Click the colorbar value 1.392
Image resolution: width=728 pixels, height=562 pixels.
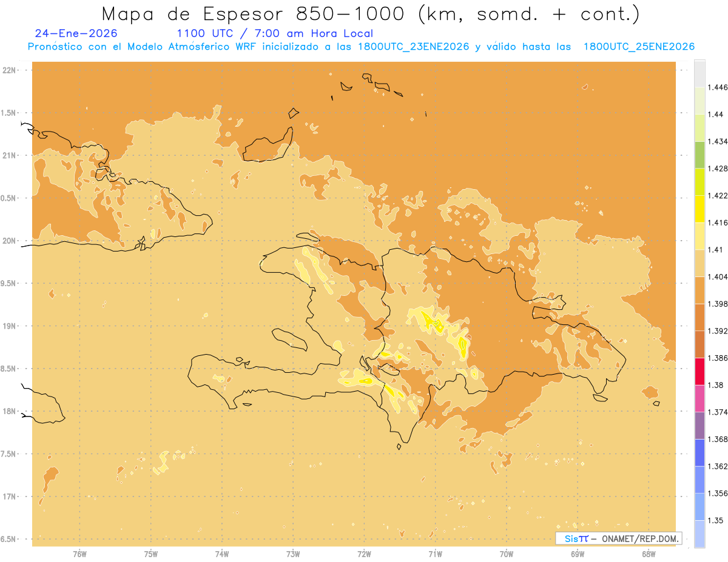[718, 331]
